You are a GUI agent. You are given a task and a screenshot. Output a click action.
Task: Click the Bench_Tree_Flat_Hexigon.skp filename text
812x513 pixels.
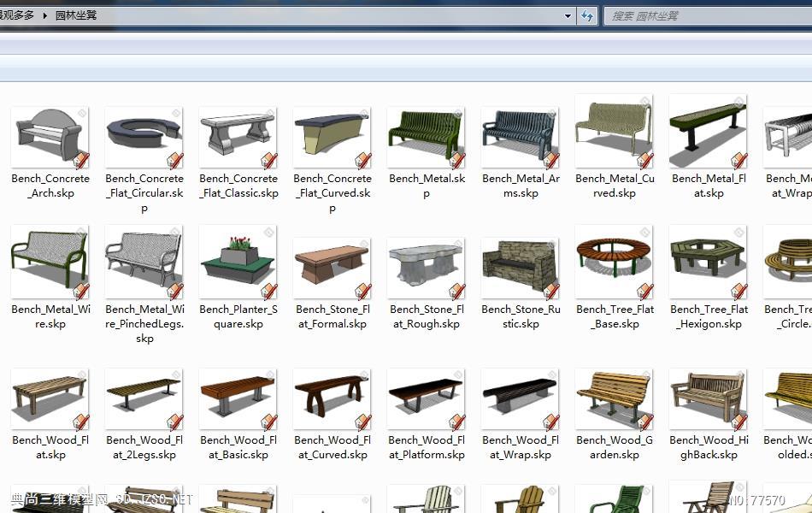coord(709,316)
